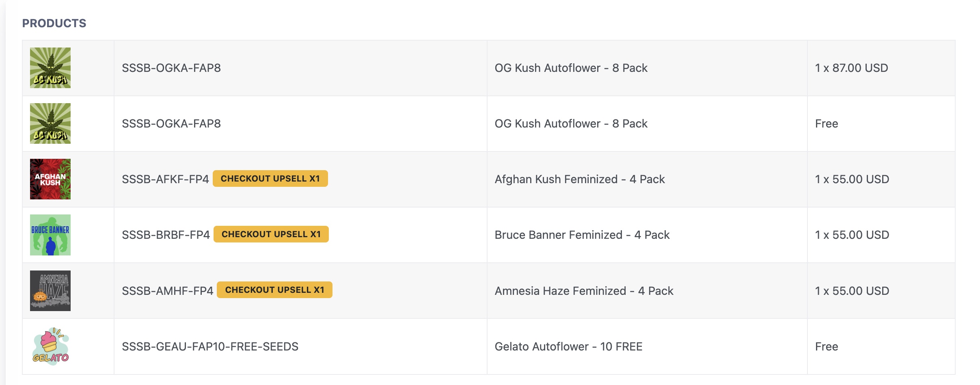This screenshot has width=980, height=385.
Task: Select Bruce Banner Feminized - 4 Pack name
Action: [x=582, y=235]
